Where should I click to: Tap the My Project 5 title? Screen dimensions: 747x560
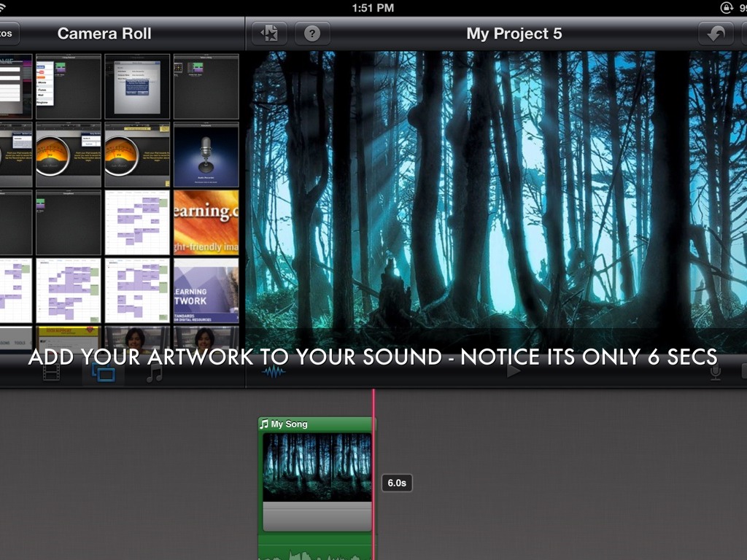pos(514,34)
